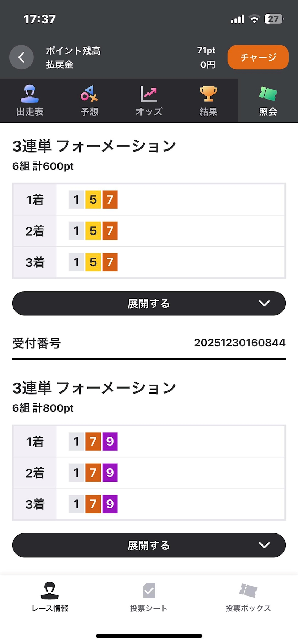
Task: Tap the chevron on the first 展開する bar
Action: [x=264, y=303]
